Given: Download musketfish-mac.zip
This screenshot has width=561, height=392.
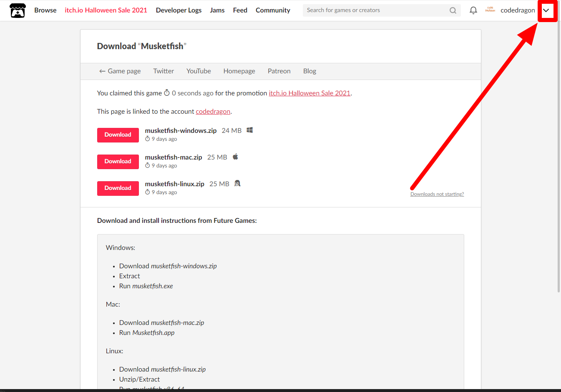Looking at the screenshot, I should (118, 162).
